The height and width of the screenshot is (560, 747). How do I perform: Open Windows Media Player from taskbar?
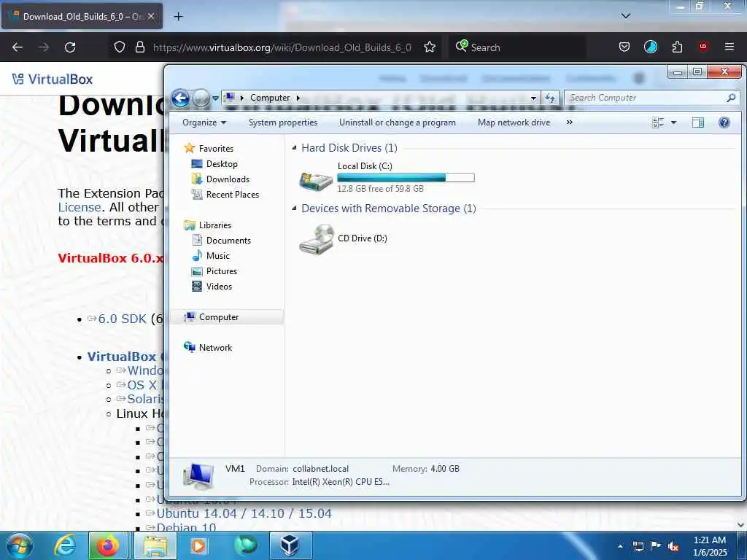pos(198,545)
